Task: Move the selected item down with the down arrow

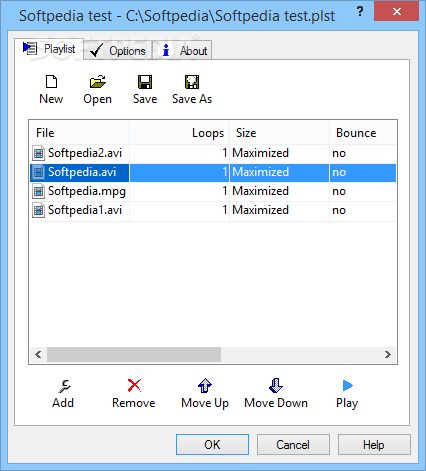Action: pos(276,385)
